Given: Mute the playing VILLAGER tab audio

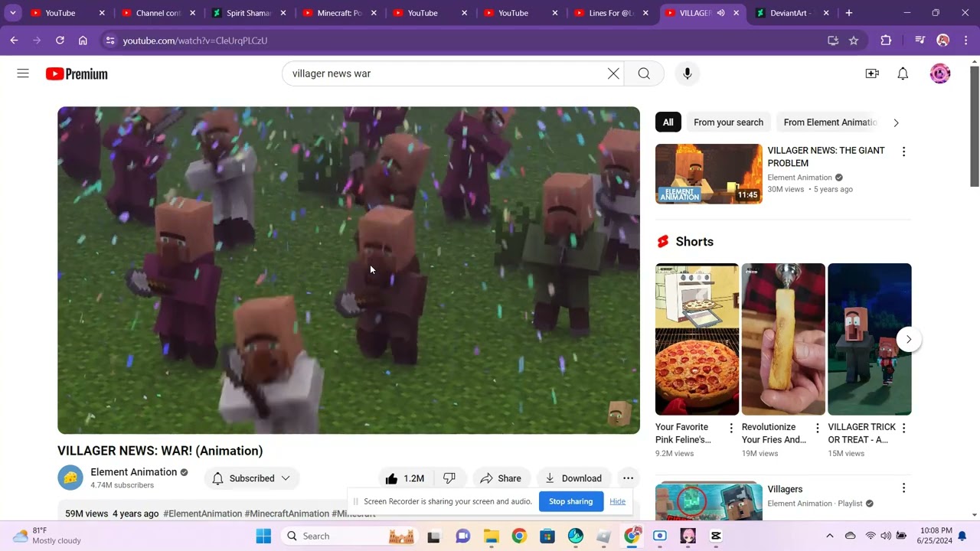Looking at the screenshot, I should [x=720, y=13].
